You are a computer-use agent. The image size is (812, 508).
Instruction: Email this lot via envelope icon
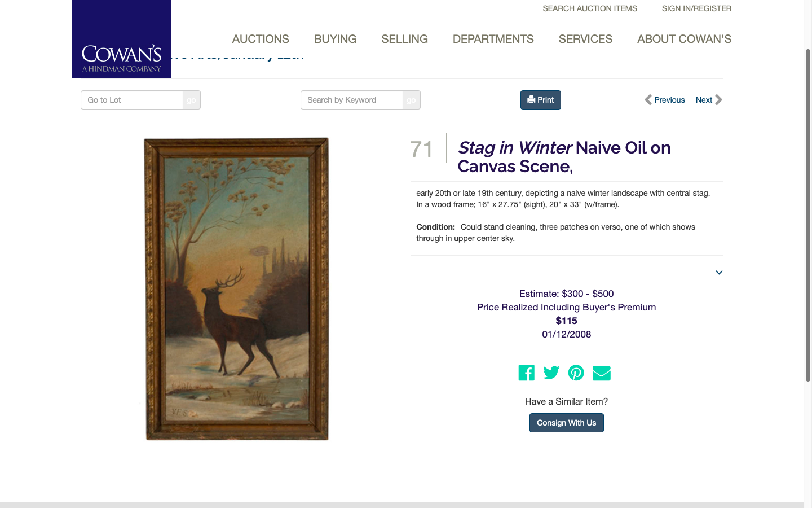(602, 373)
